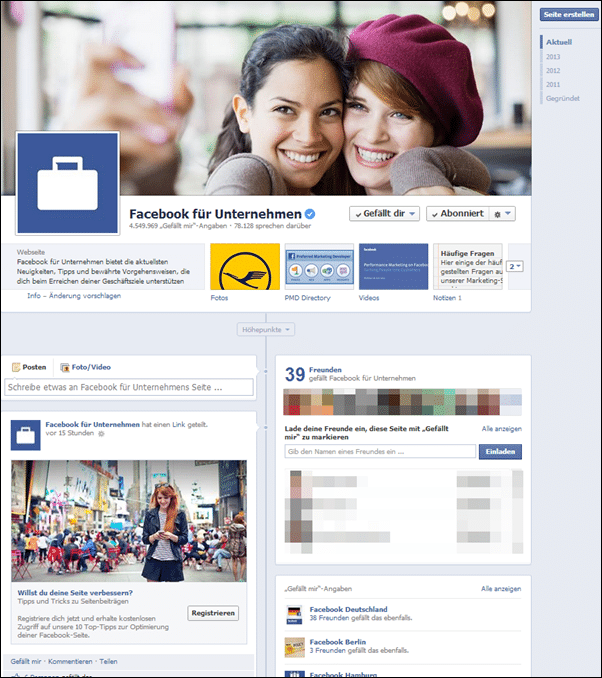Click Kommentieren under the post
The image size is (602, 678).
tap(70, 662)
